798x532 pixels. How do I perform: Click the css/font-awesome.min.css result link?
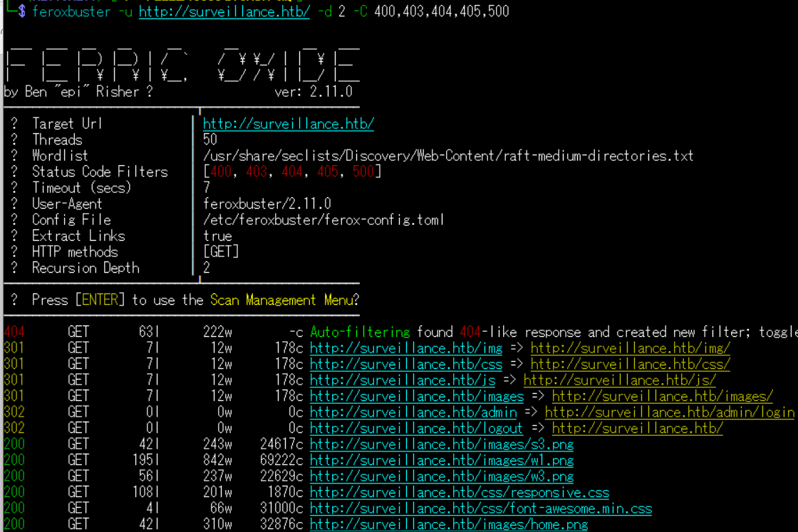click(x=480, y=508)
